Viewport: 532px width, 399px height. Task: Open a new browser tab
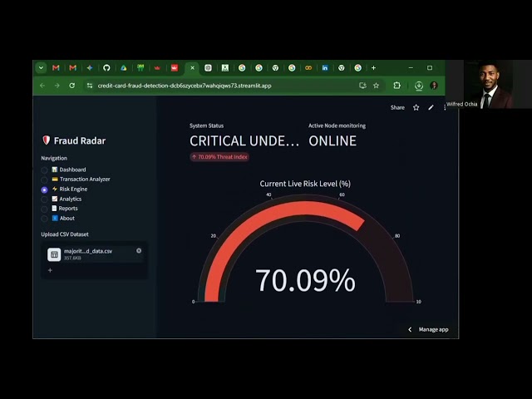coord(373,68)
